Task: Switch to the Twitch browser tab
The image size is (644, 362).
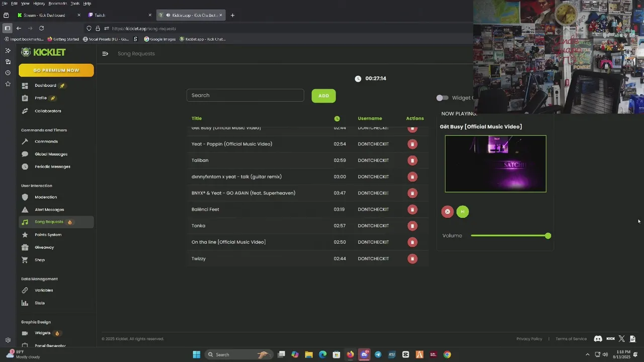Action: (120, 15)
